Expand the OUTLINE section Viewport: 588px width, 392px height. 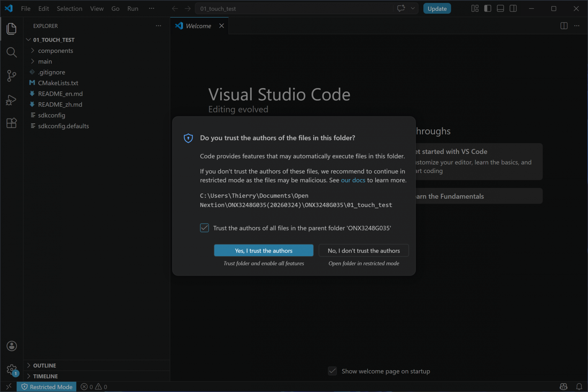(44, 366)
